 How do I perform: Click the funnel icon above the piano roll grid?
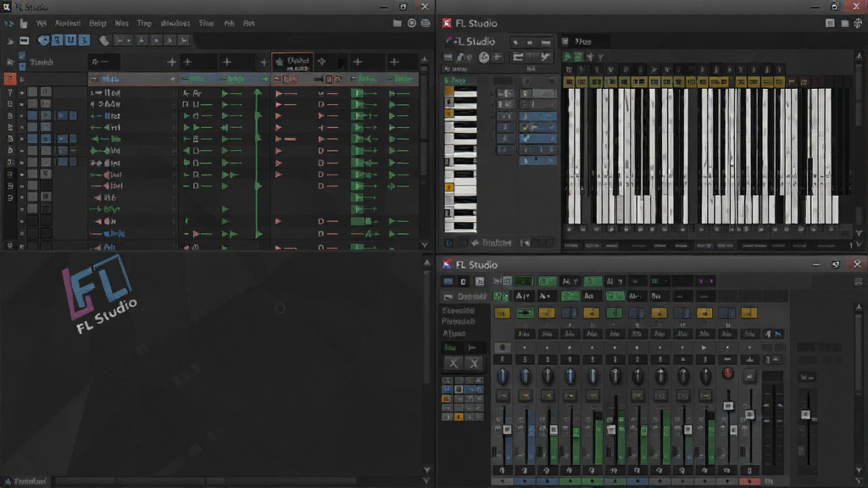point(601,57)
